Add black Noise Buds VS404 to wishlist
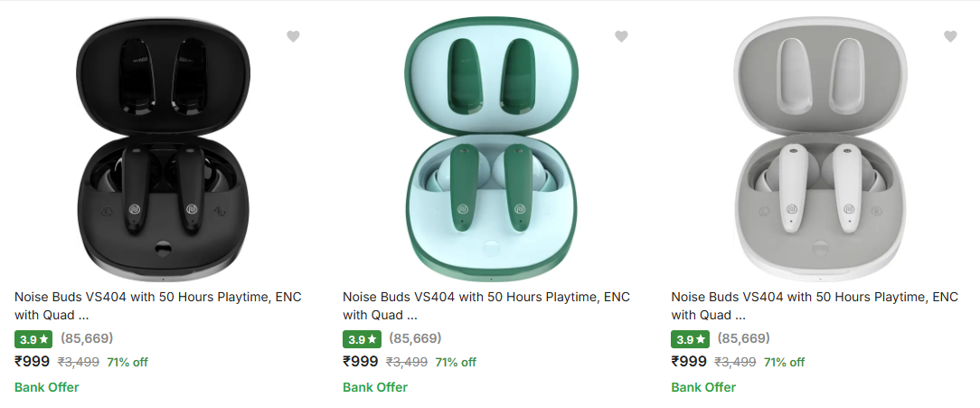Viewport: 980px width, 408px height. pos(293,36)
